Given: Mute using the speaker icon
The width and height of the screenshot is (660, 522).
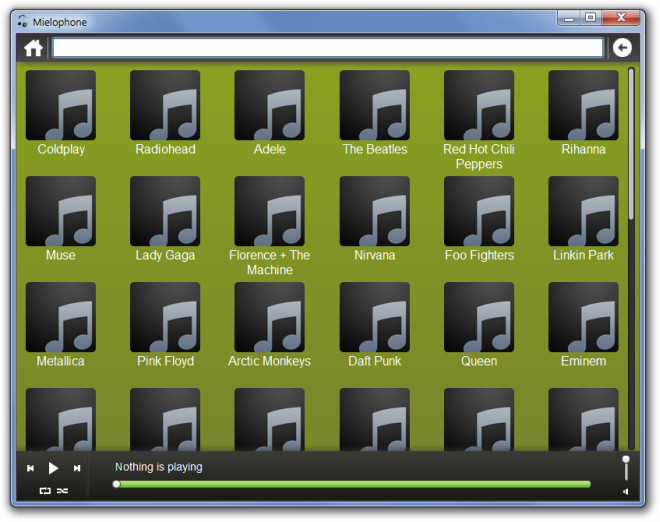Looking at the screenshot, I should [x=626, y=491].
